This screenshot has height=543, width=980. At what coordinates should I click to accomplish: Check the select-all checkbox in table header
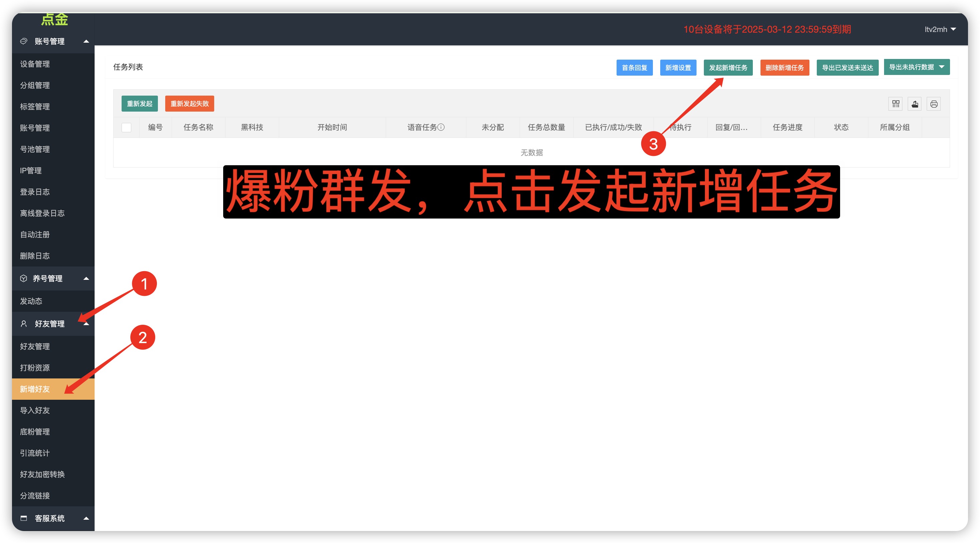point(126,128)
